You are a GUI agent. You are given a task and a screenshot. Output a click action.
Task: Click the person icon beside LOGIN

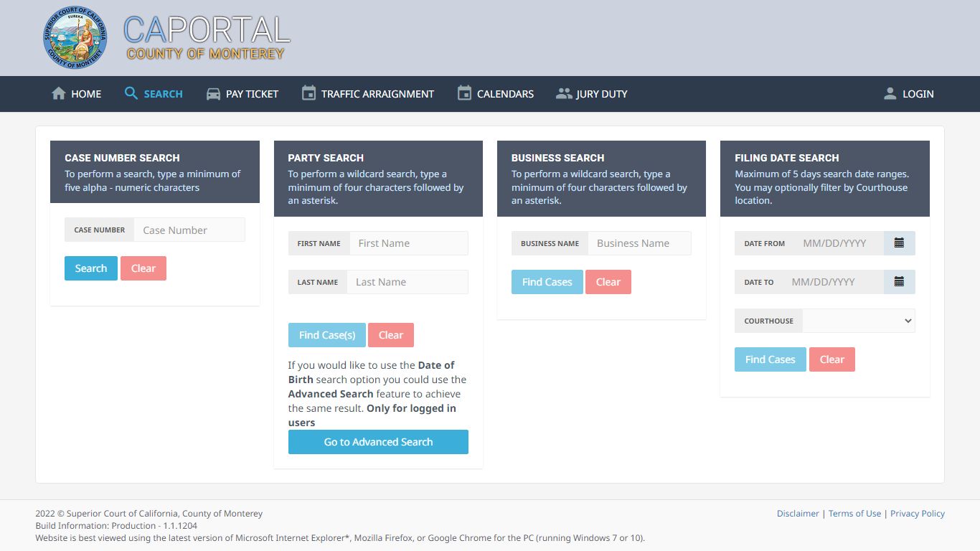(x=890, y=93)
